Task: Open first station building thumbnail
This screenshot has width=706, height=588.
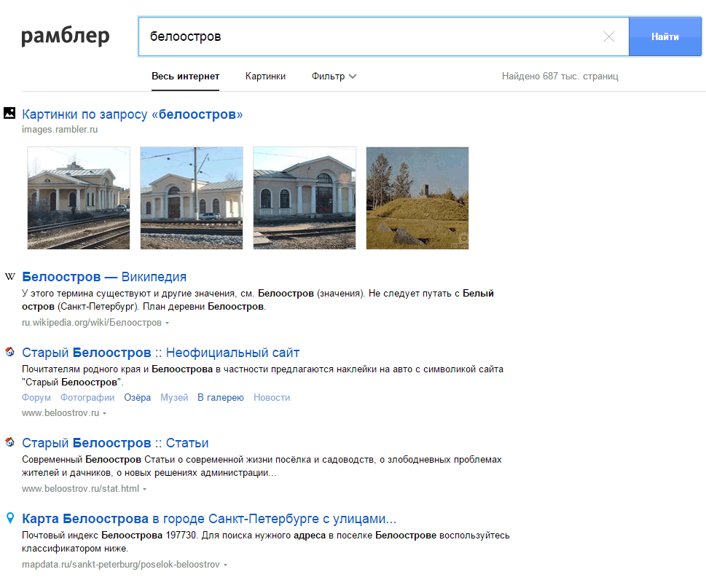Action: click(x=79, y=198)
